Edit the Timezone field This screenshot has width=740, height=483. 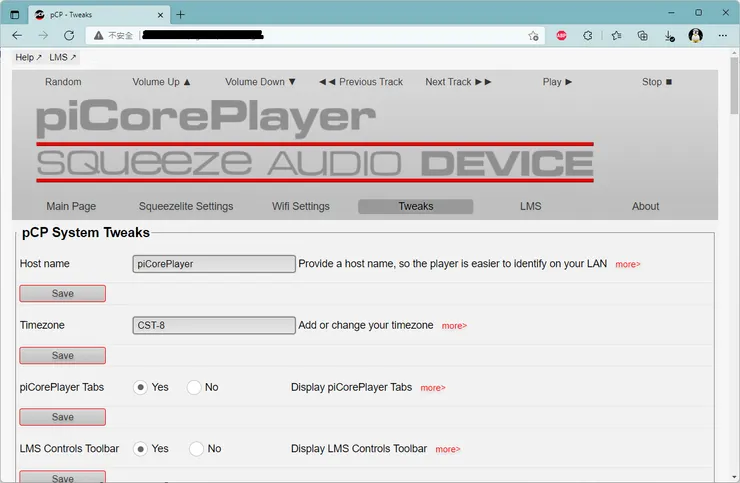click(214, 325)
